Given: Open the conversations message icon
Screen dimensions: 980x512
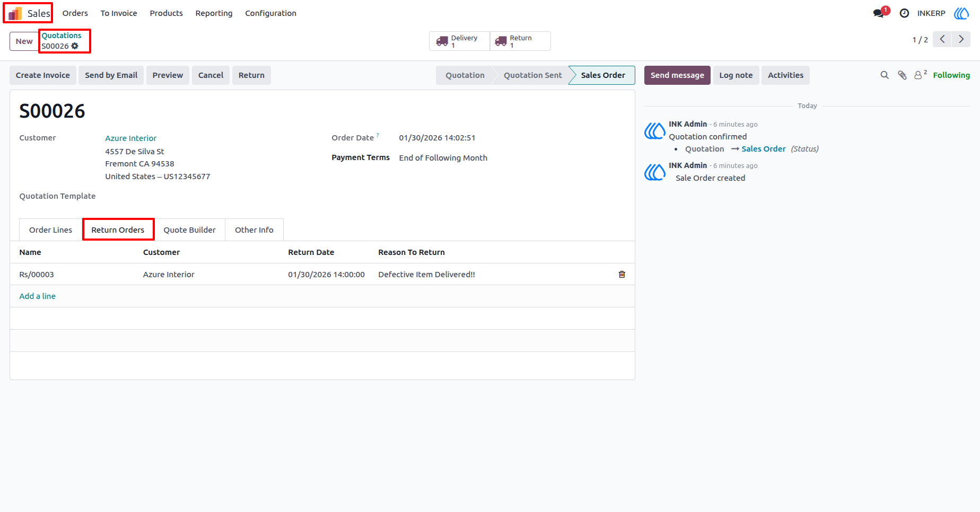Looking at the screenshot, I should click(879, 13).
